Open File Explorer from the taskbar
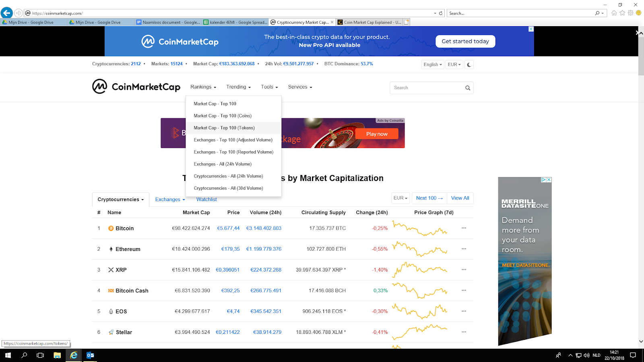Viewport: 644px width, 362px height. [x=57, y=355]
